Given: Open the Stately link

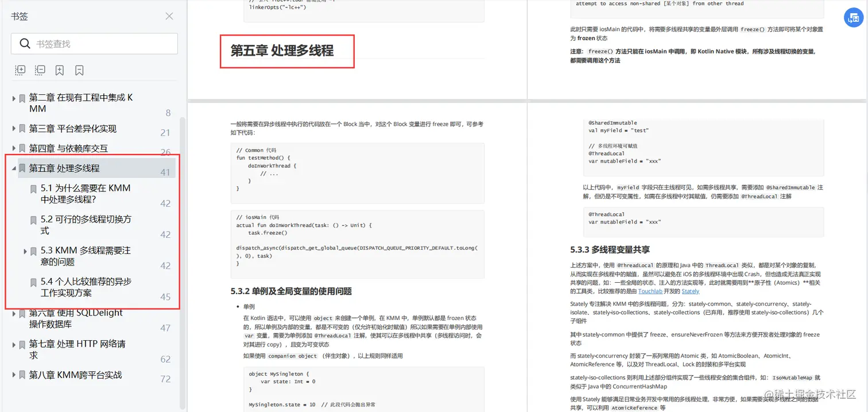Looking at the screenshot, I should (691, 291).
